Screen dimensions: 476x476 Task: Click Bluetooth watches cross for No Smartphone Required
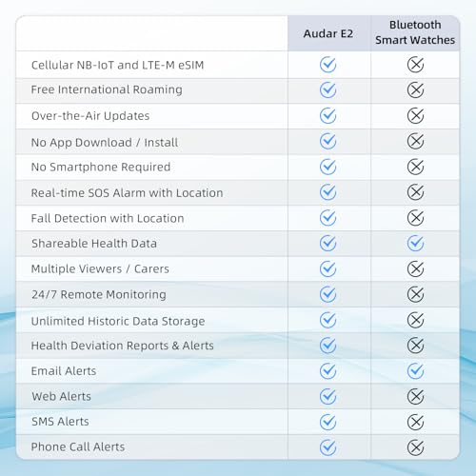click(415, 167)
